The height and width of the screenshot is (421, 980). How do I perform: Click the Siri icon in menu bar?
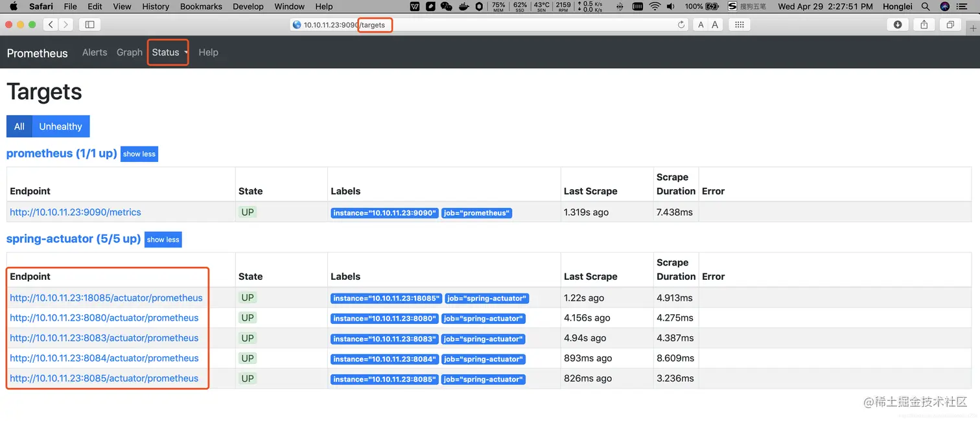point(944,6)
